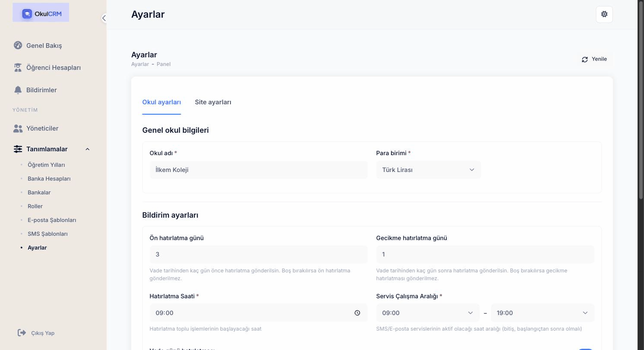The height and width of the screenshot is (350, 644).
Task: Open Bildirimler in sidebar
Action: (x=41, y=90)
